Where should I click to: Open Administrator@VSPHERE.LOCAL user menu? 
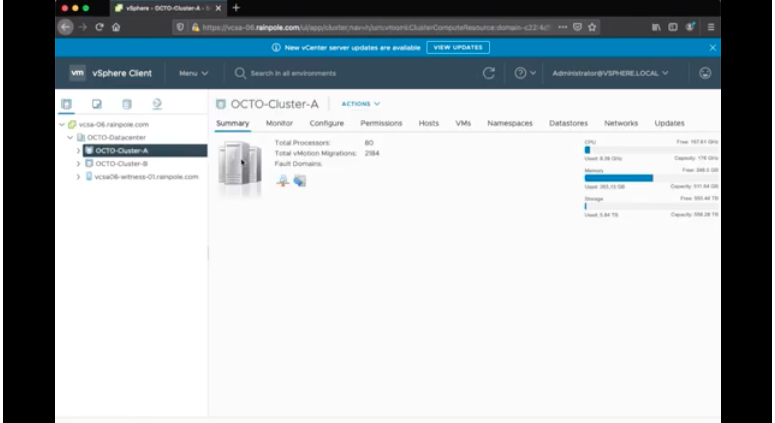[x=610, y=73]
